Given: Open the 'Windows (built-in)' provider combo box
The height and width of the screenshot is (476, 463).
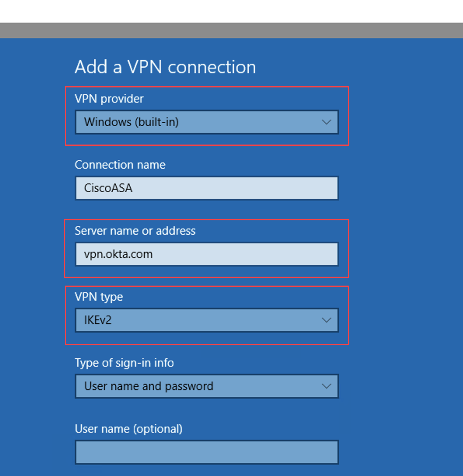Looking at the screenshot, I should pyautogui.click(x=207, y=122).
